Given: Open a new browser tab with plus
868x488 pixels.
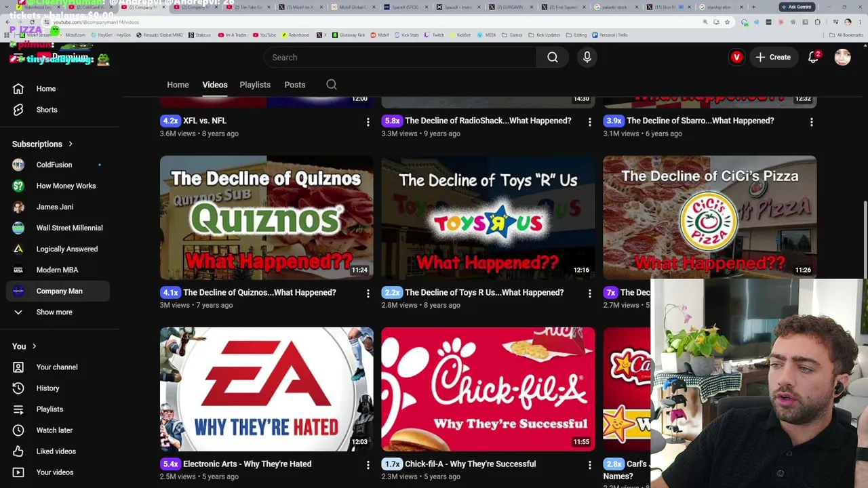Looking at the screenshot, I should tap(753, 7).
